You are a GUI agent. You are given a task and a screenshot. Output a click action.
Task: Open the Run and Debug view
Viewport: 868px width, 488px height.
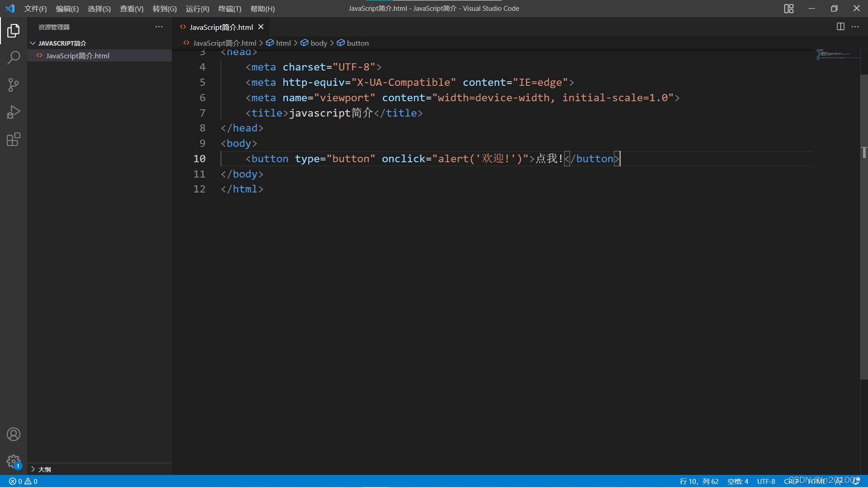14,112
